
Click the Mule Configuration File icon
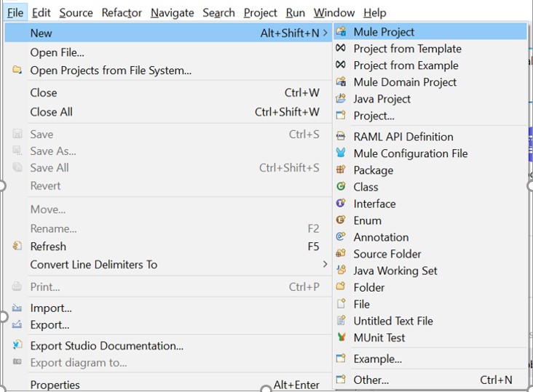tap(340, 153)
